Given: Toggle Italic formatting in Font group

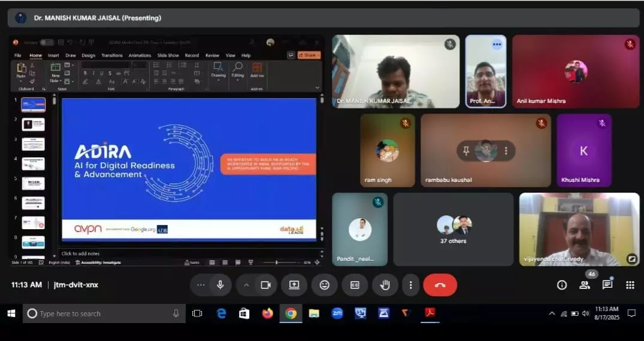Looking at the screenshot, I should point(93,73).
